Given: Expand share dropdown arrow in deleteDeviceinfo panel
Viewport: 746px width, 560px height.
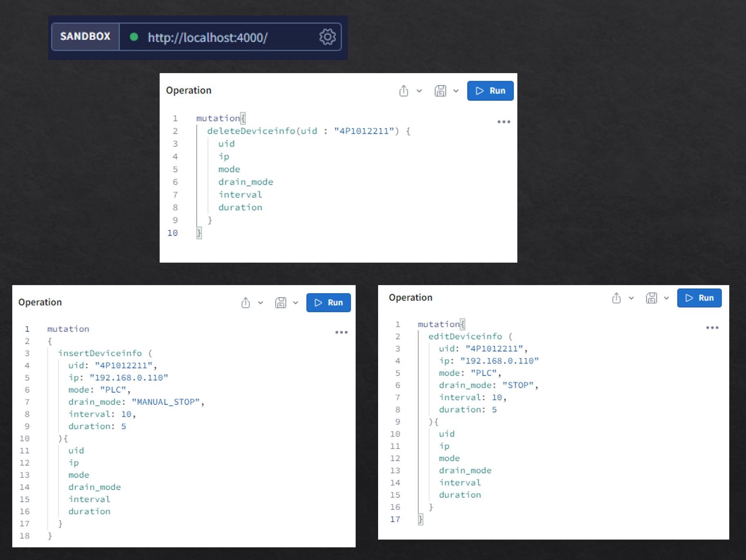Looking at the screenshot, I should point(419,91).
